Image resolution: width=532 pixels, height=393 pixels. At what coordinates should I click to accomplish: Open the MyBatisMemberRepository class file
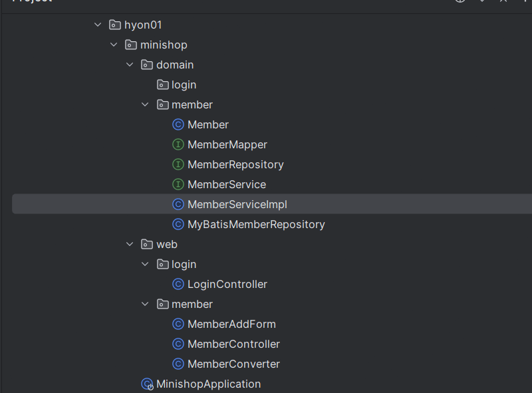click(256, 225)
